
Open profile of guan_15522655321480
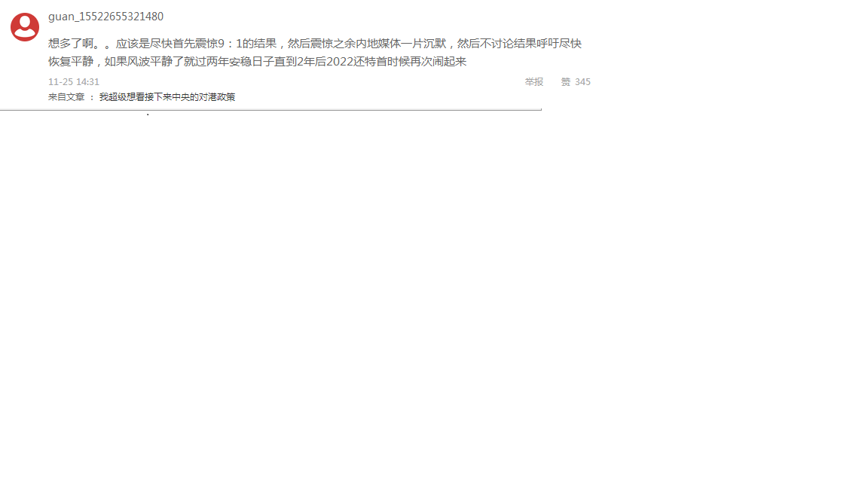(105, 17)
